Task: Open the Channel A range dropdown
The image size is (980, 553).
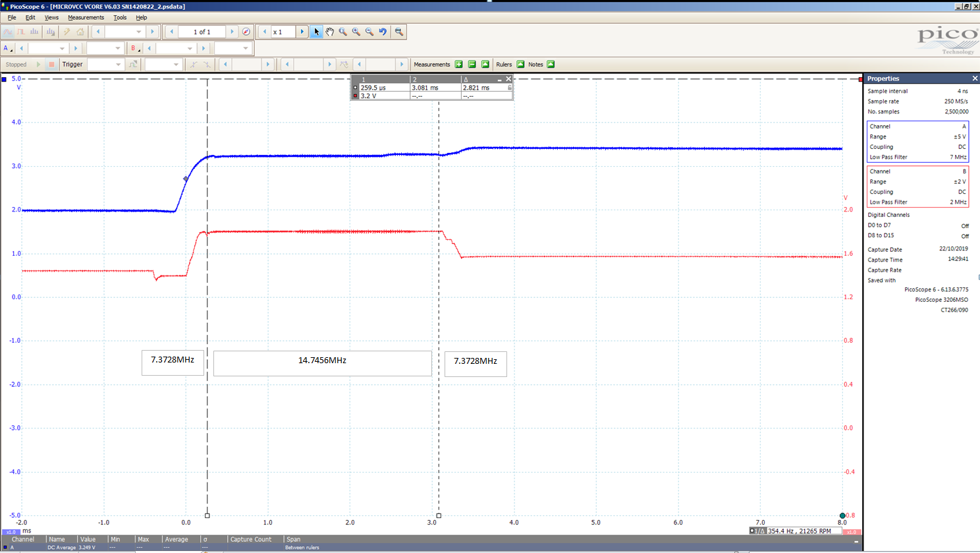Action: (49, 48)
